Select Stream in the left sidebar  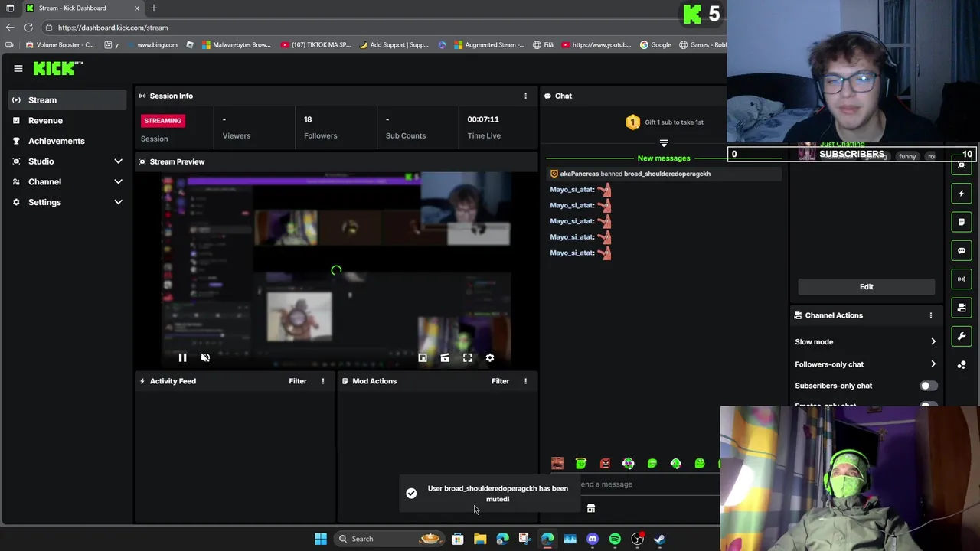pyautogui.click(x=67, y=100)
